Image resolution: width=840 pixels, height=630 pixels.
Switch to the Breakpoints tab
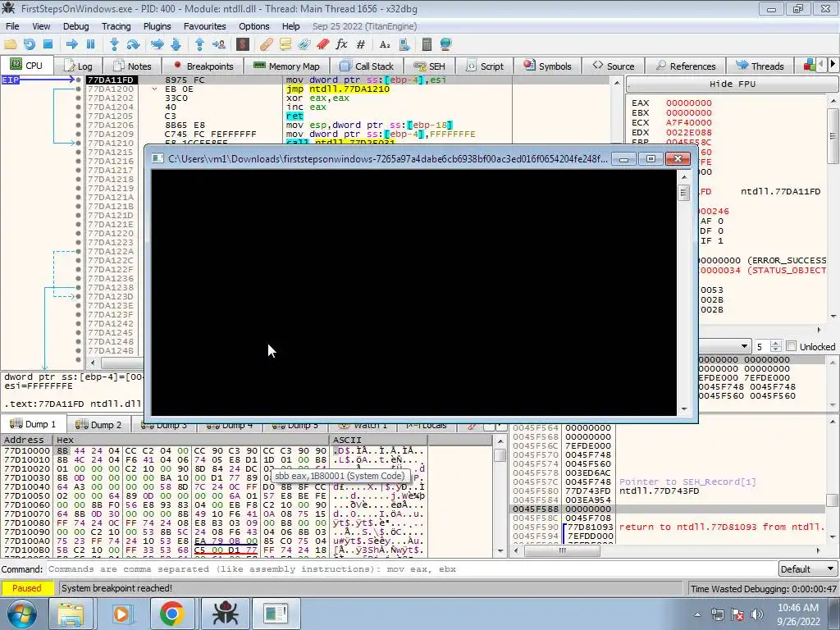point(203,66)
